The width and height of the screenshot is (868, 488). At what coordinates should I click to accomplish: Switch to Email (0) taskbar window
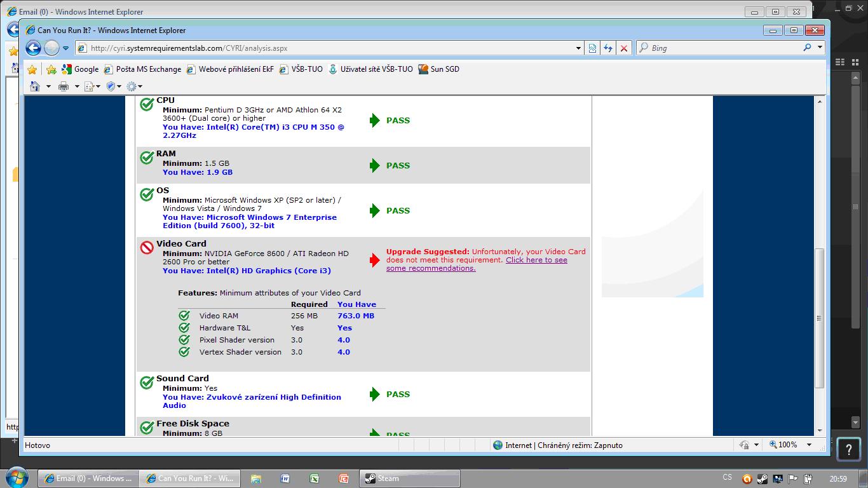(88, 478)
